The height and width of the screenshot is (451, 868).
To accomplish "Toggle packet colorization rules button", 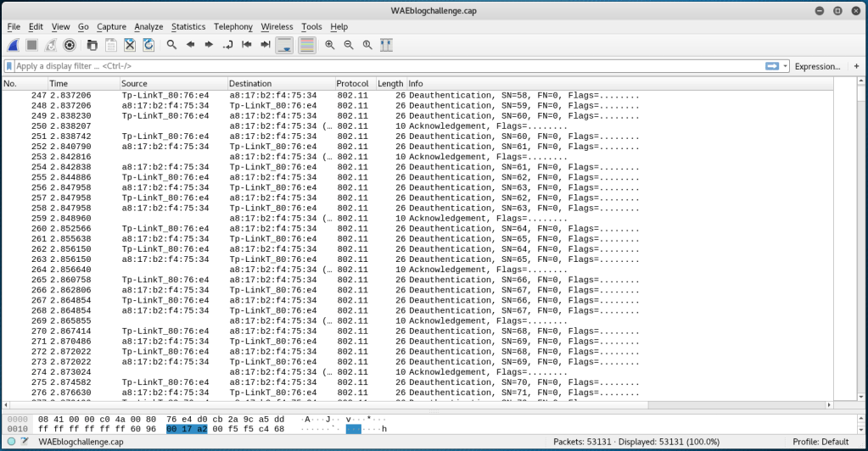I will 306,44.
